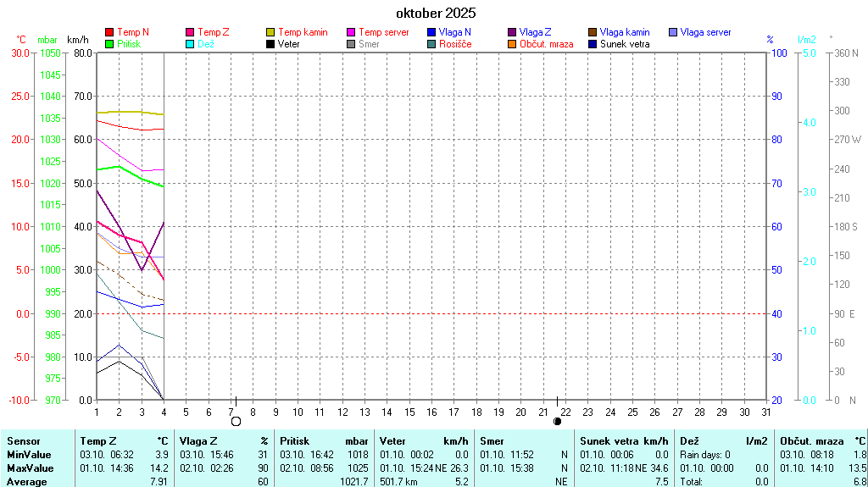
Task: Click the 'oktober 2025' chart title
Action: pyautogui.click(x=436, y=13)
